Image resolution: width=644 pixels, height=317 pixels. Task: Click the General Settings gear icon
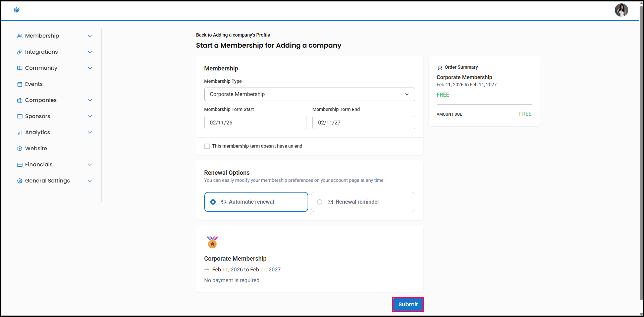coord(20,181)
